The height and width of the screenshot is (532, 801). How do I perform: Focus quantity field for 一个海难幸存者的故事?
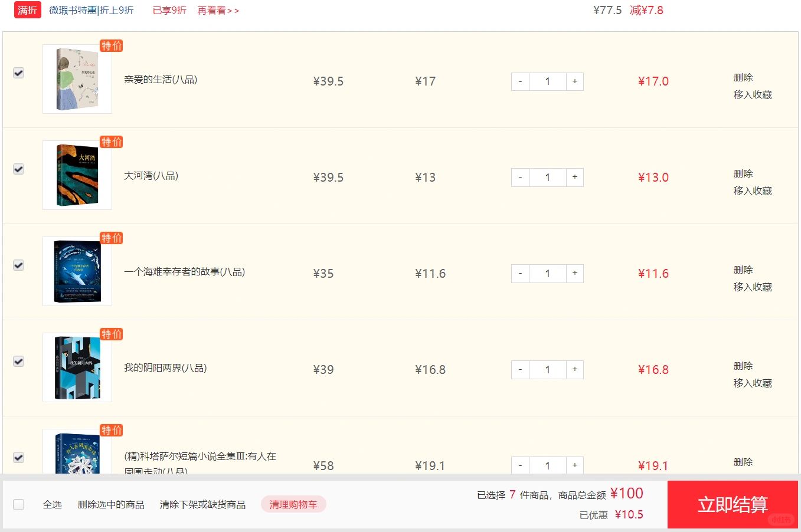(548, 274)
